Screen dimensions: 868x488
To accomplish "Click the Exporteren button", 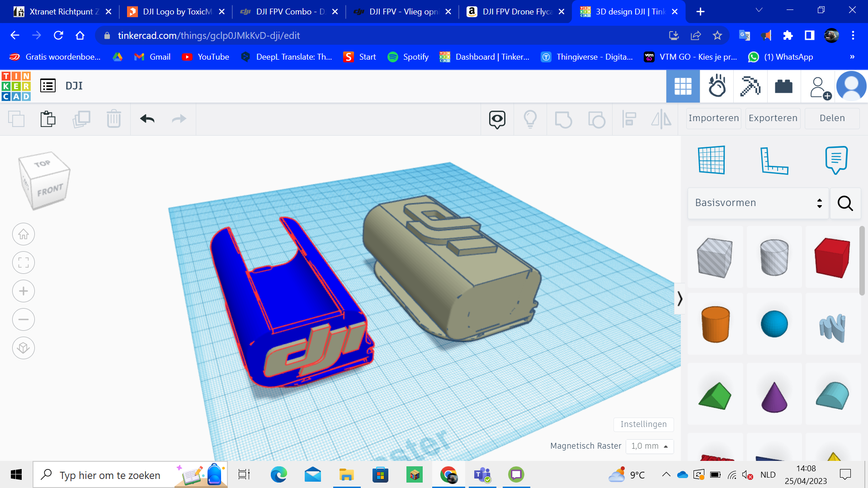I will (773, 118).
